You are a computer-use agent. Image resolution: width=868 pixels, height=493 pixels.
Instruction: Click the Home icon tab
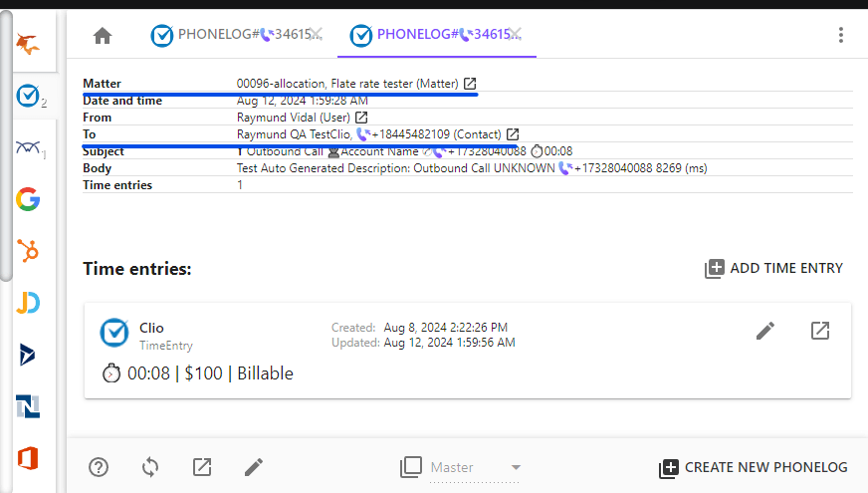(x=103, y=36)
